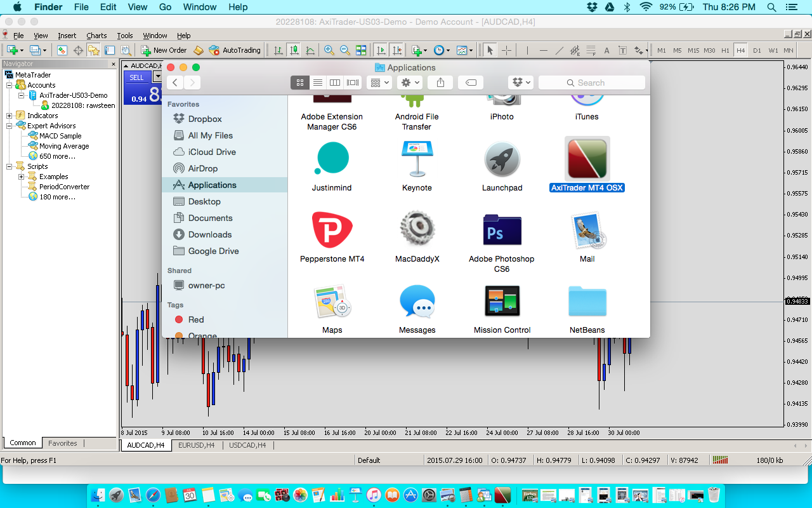Click the AxiTrader MT4 OSX app icon

coord(587,159)
